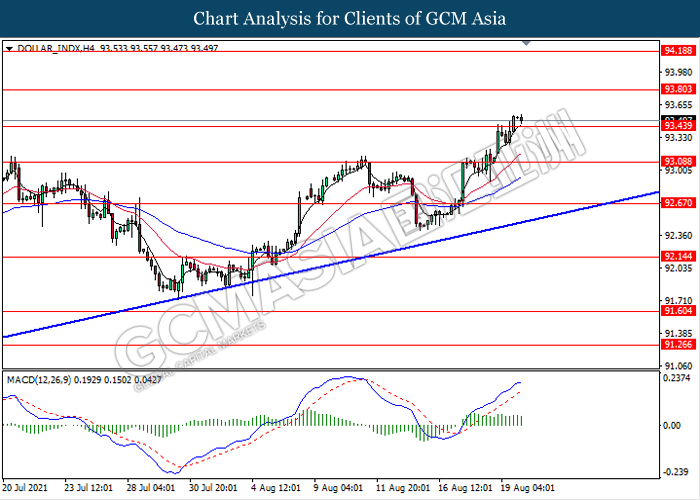This screenshot has width=700, height=500.
Task: Click the 19 Aug 04:01 time label
Action: [528, 488]
